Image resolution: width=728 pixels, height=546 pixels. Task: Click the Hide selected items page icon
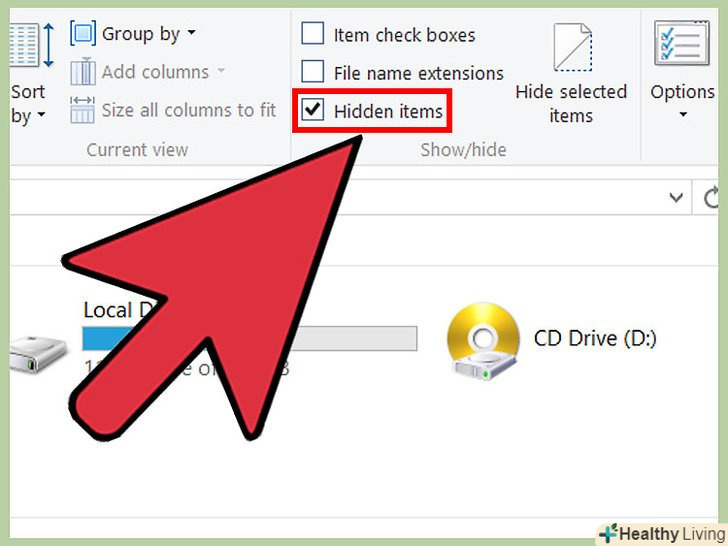tap(572, 47)
